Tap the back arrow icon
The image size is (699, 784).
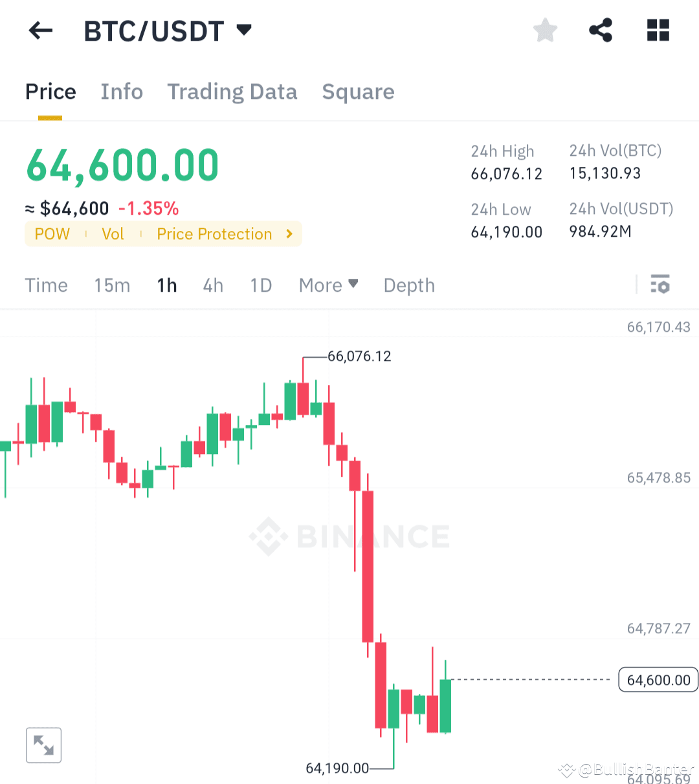point(40,30)
